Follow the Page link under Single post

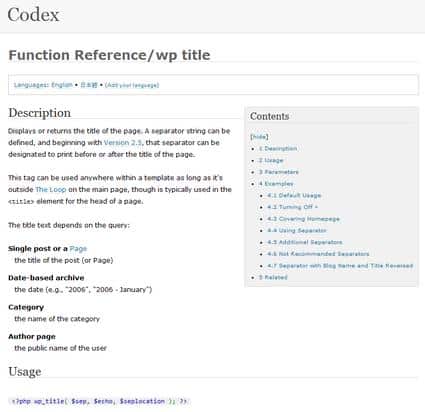click(78, 249)
